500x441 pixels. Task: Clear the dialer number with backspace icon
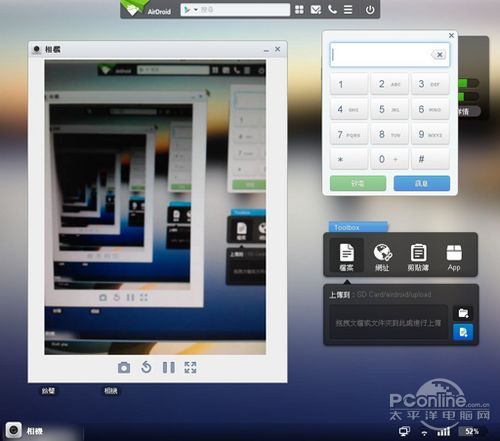(439, 55)
